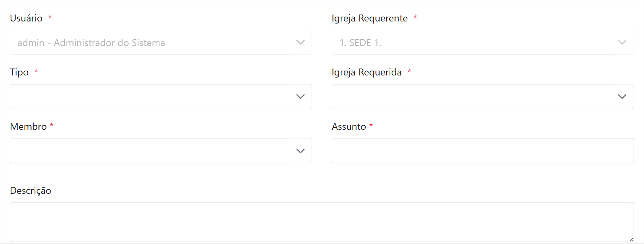Screen dimensions: 644x244
Task: Focus the Assunto text input
Action: [x=482, y=151]
